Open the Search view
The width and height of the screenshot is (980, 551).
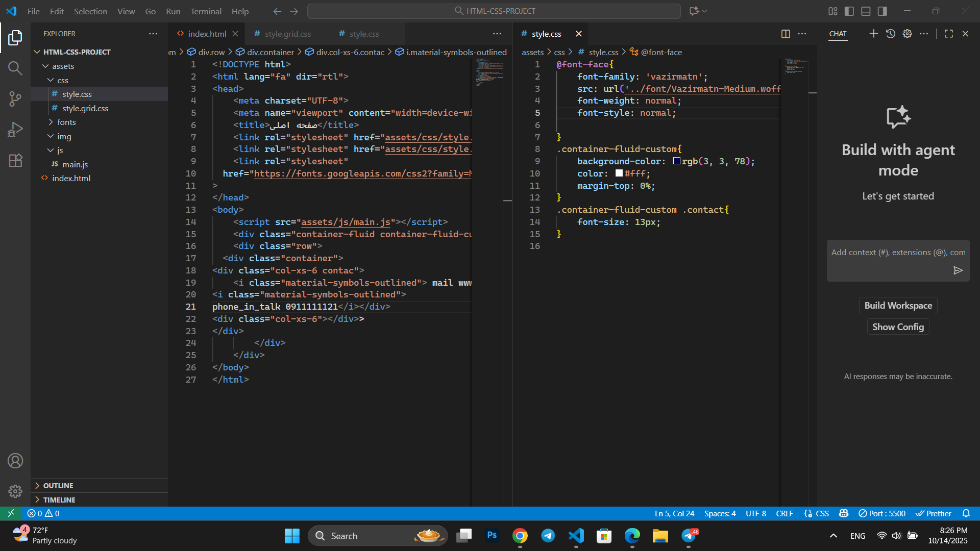pos(15,68)
